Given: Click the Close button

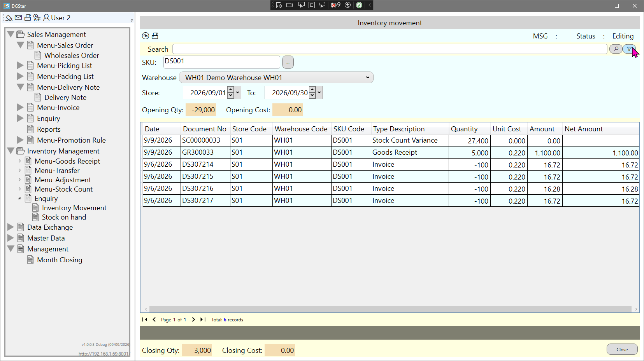Looking at the screenshot, I should 622,349.
